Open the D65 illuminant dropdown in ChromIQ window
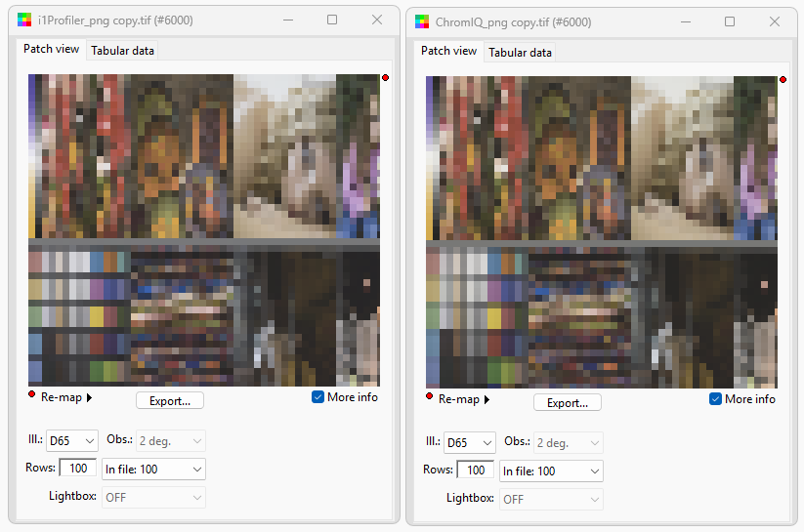Viewport: 804px width, 532px height. tap(469, 443)
